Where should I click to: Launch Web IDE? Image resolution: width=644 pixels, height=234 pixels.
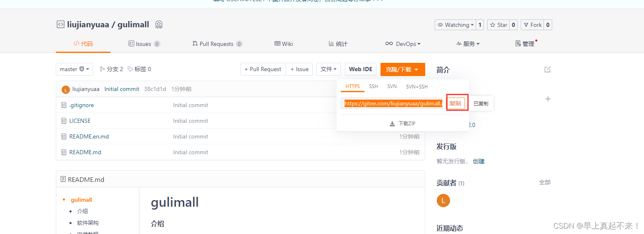[x=361, y=69]
